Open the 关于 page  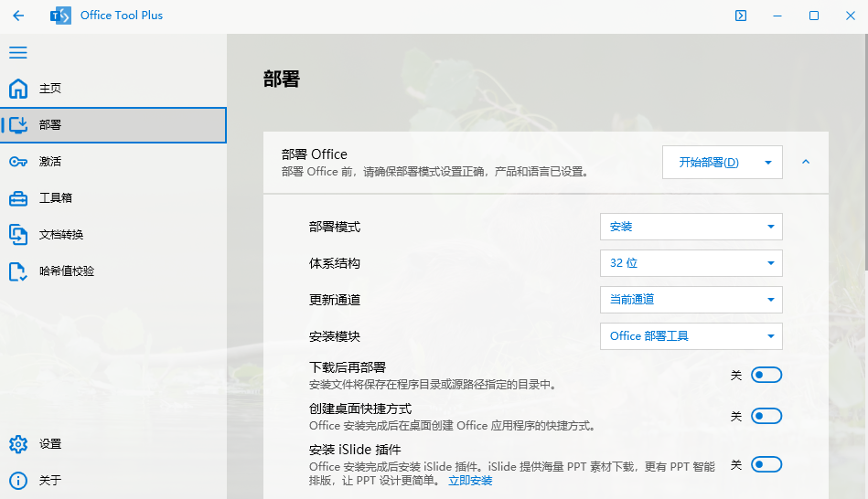[113, 480]
